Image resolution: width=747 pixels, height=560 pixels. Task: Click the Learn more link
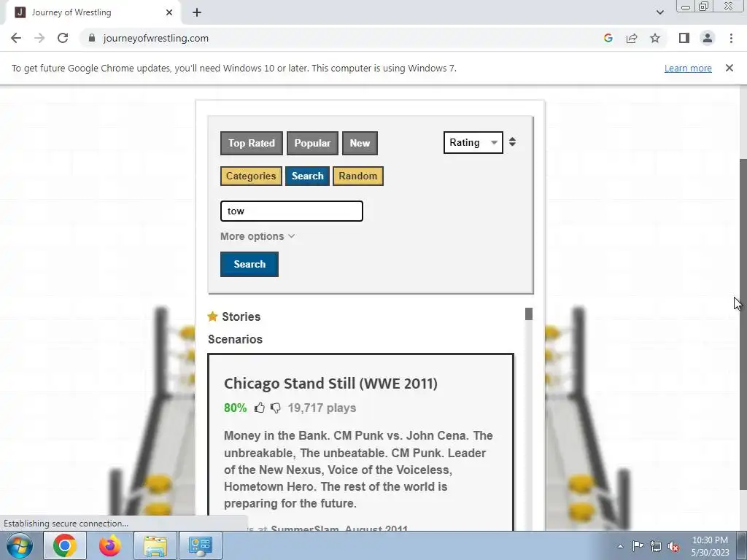click(x=688, y=68)
